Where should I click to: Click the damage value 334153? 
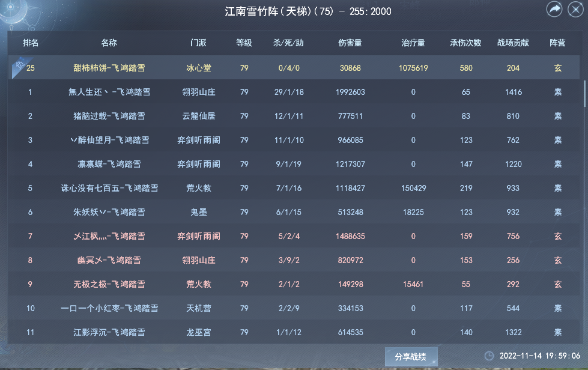pyautogui.click(x=350, y=308)
